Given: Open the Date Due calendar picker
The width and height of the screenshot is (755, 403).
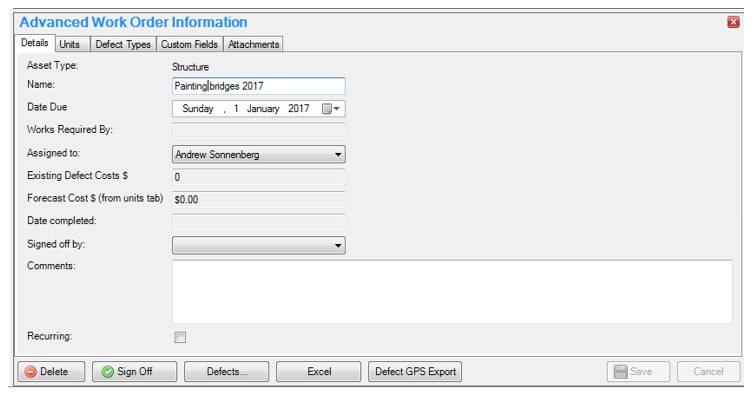Looking at the screenshot, I should (331, 109).
